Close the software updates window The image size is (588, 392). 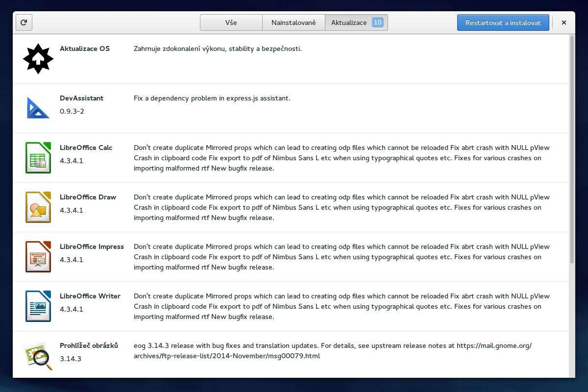[564, 23]
